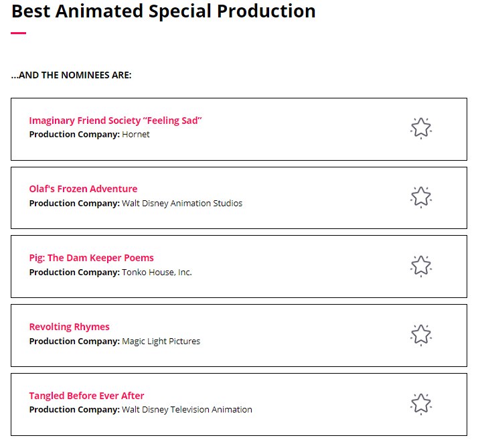Click the Hornet production company name
Screen dimensions: 478x448
click(136, 135)
